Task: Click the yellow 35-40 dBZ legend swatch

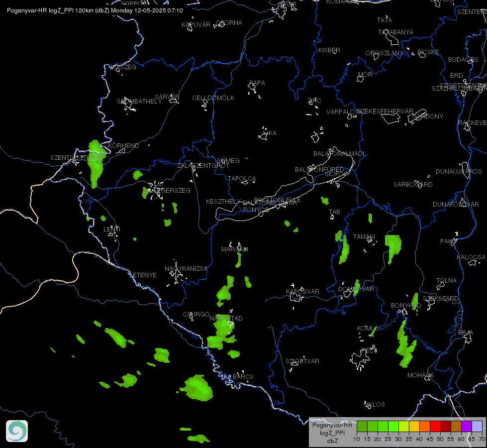Action: (x=414, y=426)
